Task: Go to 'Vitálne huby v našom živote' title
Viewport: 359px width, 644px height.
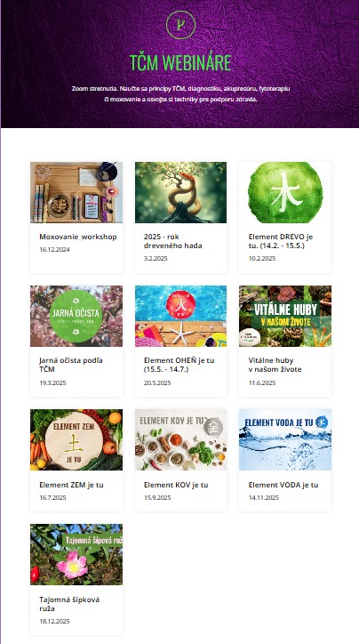Action: [x=275, y=365]
